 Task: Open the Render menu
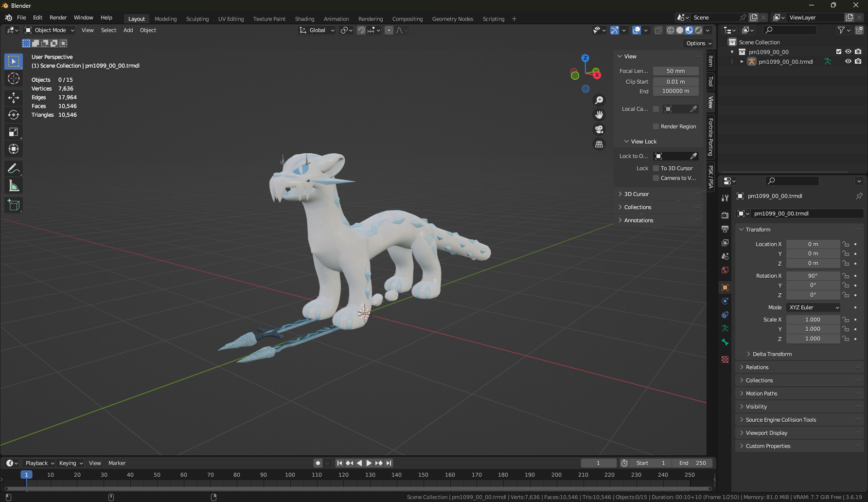pos(58,18)
